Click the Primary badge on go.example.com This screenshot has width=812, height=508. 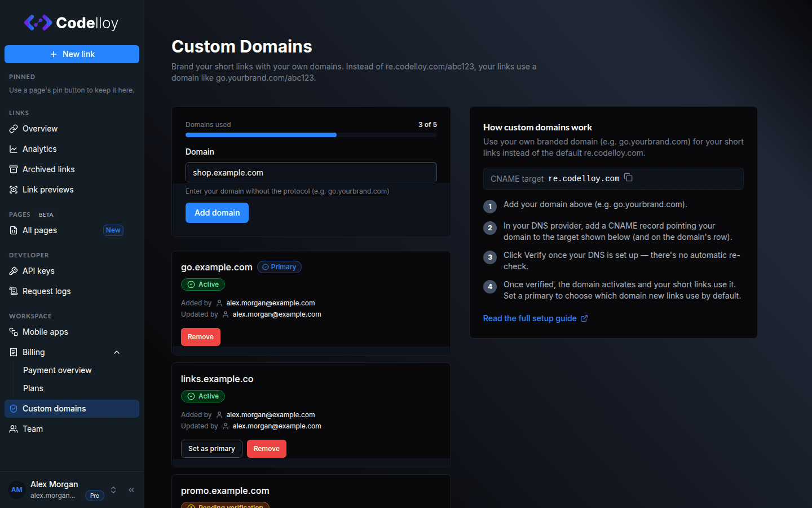279,267
